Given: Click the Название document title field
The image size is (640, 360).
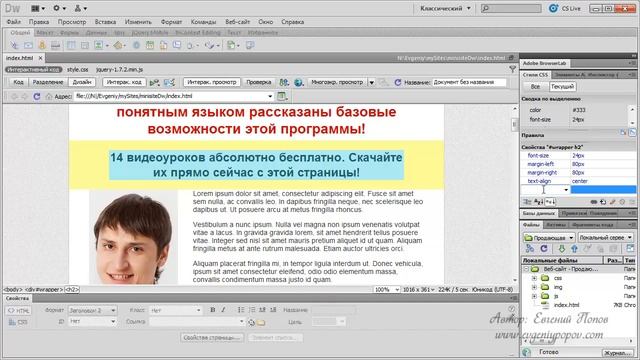Looking at the screenshot, I should [469, 82].
